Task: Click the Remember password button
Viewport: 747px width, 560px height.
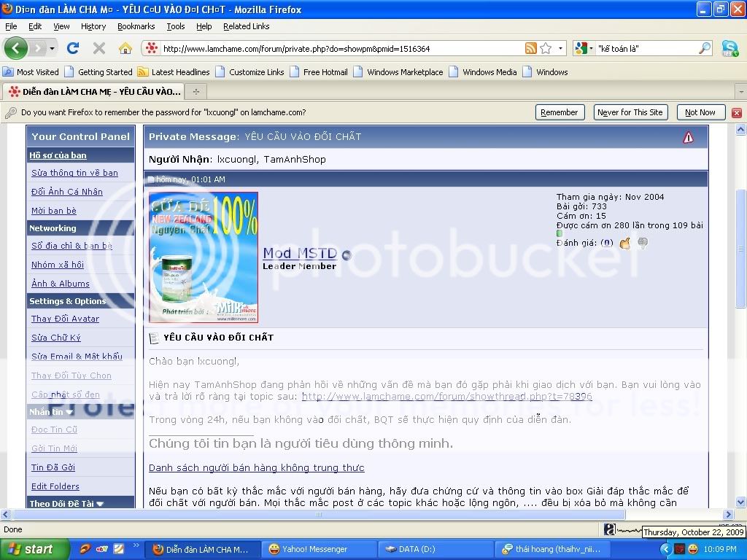Action: point(560,112)
